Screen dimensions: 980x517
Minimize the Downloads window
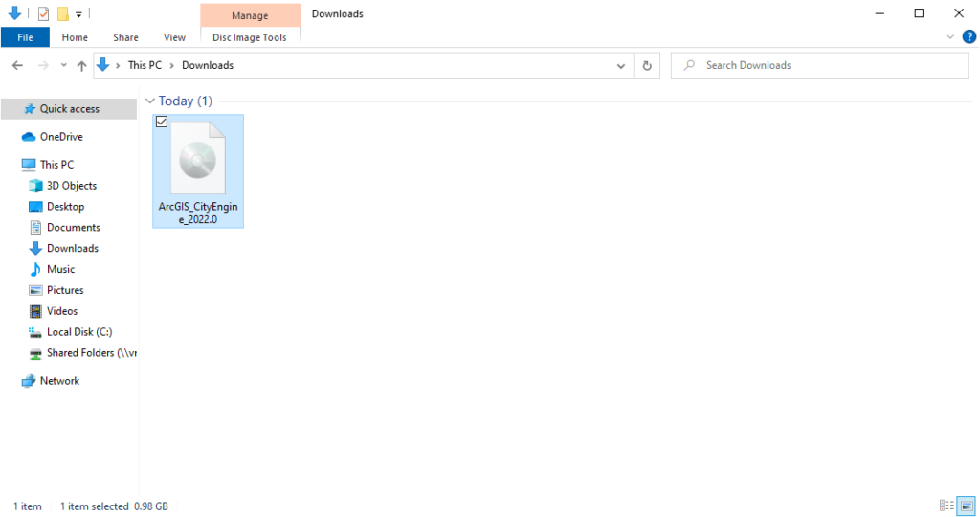880,13
